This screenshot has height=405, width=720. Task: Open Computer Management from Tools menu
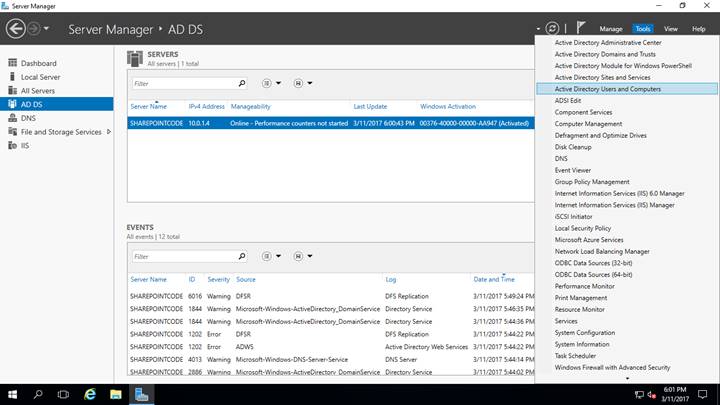[x=588, y=124]
